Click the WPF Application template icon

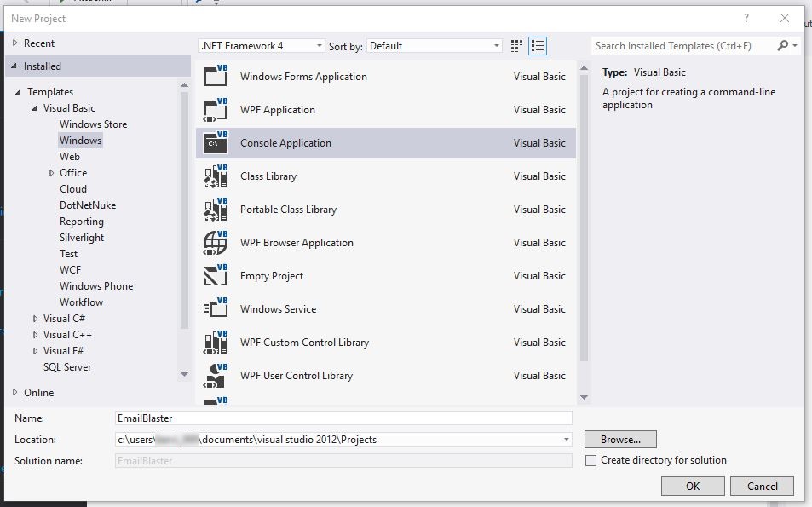pyautogui.click(x=216, y=110)
